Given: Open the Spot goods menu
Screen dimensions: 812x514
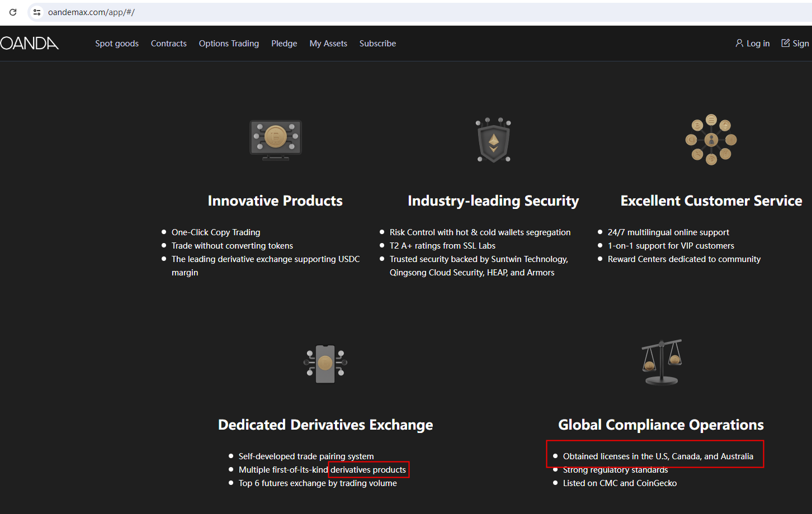Looking at the screenshot, I should tap(117, 44).
